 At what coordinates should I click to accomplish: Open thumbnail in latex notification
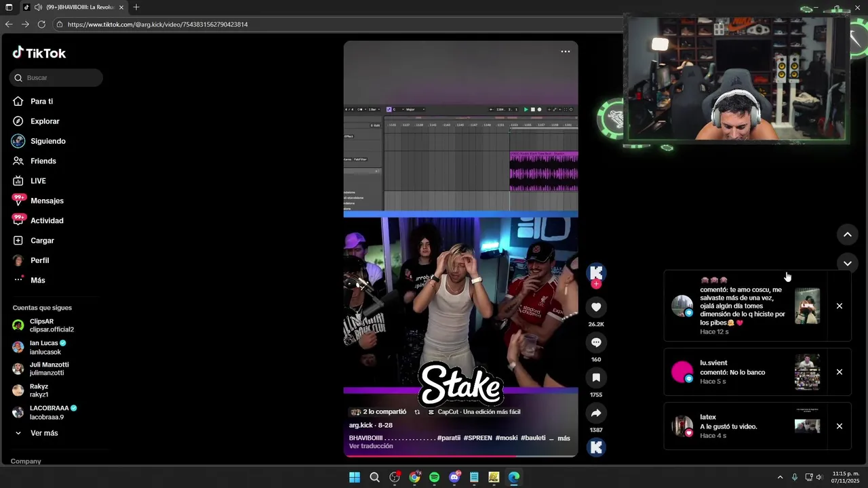[x=807, y=426]
